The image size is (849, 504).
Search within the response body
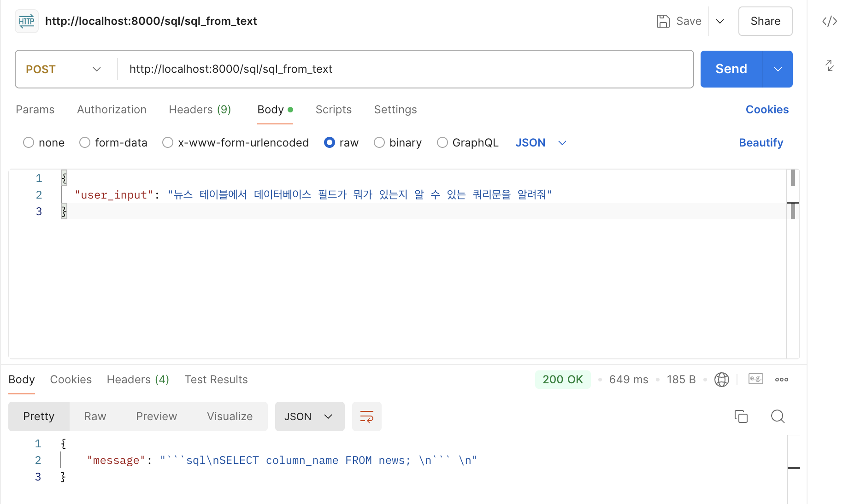[x=778, y=416]
